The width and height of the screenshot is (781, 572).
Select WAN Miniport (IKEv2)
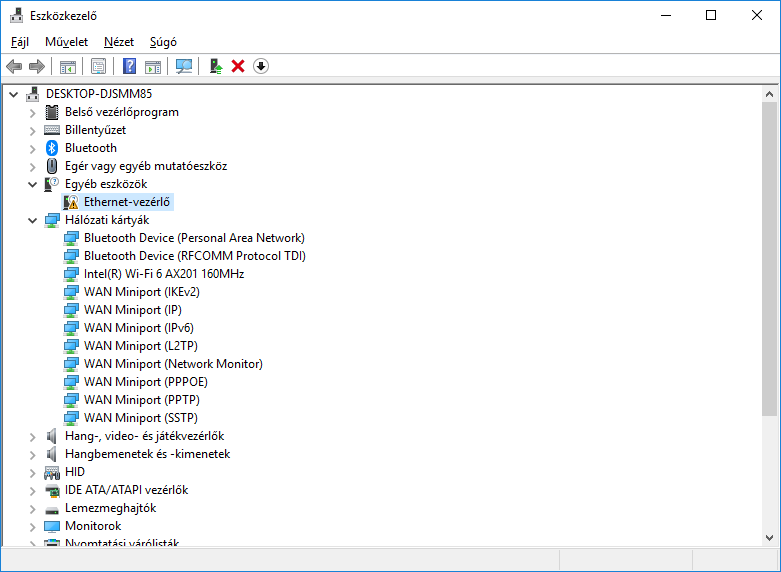click(142, 292)
